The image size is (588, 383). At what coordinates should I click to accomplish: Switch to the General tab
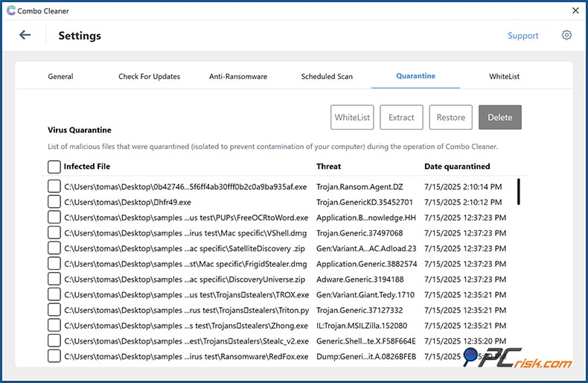(60, 77)
